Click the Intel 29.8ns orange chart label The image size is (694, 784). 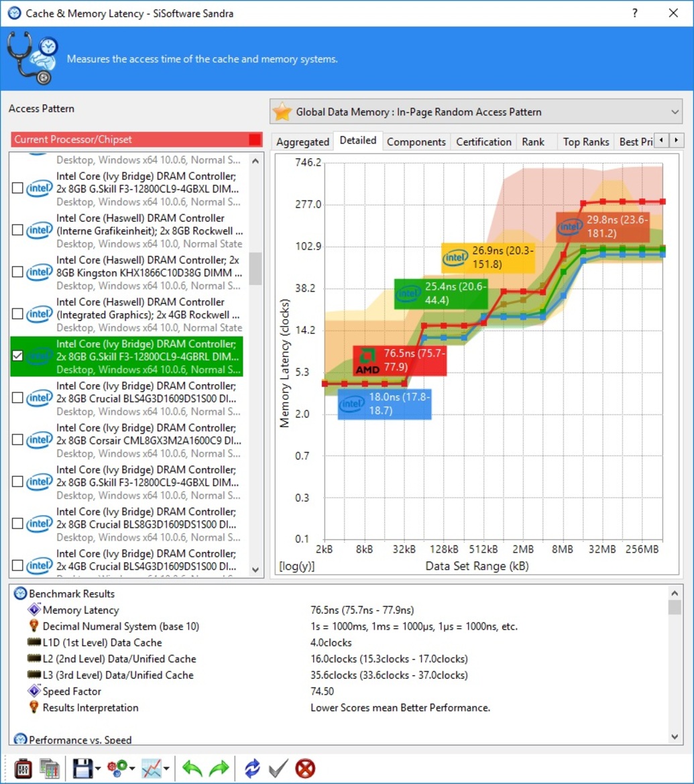click(603, 227)
